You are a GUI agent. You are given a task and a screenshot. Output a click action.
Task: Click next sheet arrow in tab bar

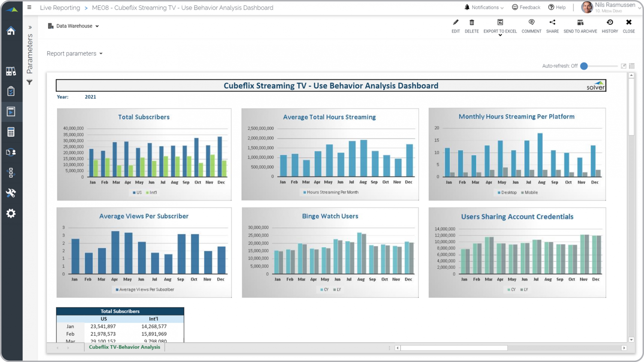click(68, 348)
